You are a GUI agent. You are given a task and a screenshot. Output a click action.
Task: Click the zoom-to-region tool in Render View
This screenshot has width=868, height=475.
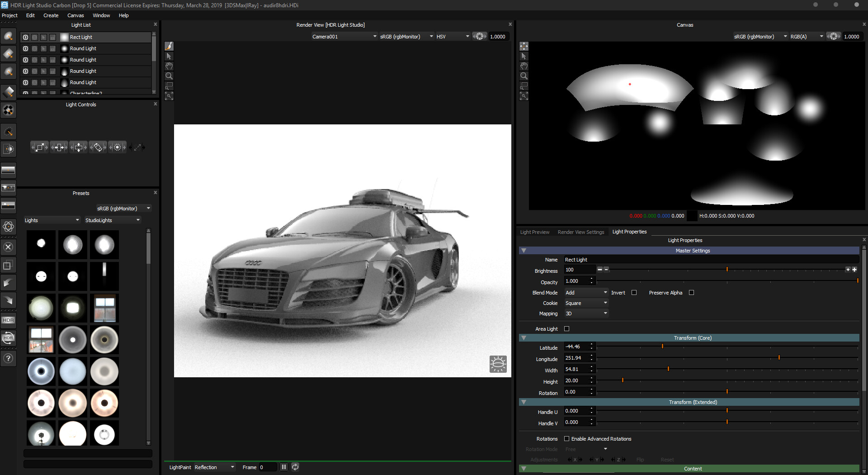(169, 86)
